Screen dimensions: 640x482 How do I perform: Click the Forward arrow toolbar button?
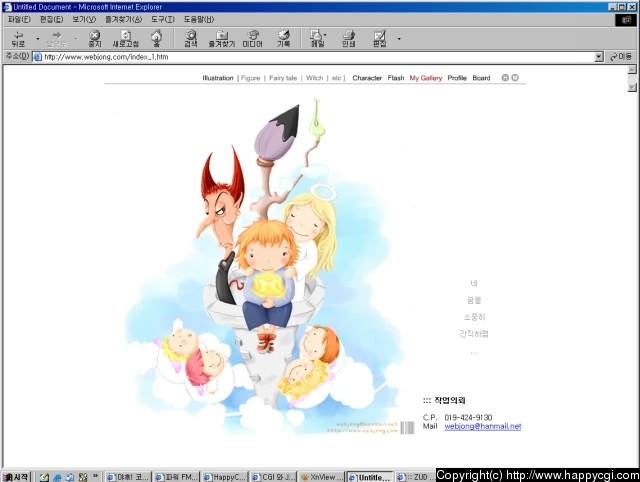[56, 39]
